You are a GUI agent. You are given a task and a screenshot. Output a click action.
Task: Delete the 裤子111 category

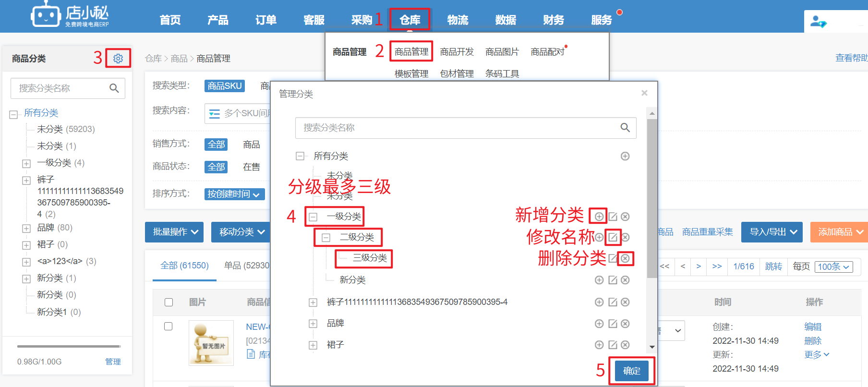[x=625, y=302]
